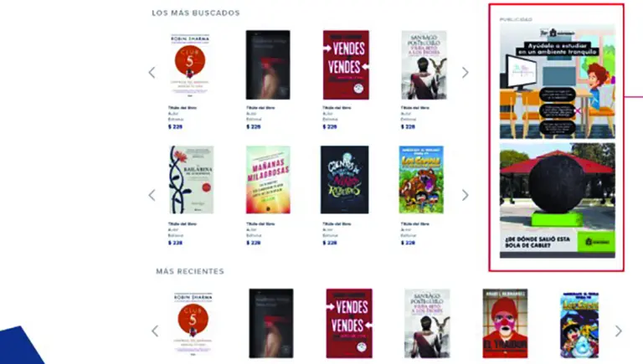Select La Bailarina book cover
Viewport: 643px width, 364px height.
[x=191, y=180]
